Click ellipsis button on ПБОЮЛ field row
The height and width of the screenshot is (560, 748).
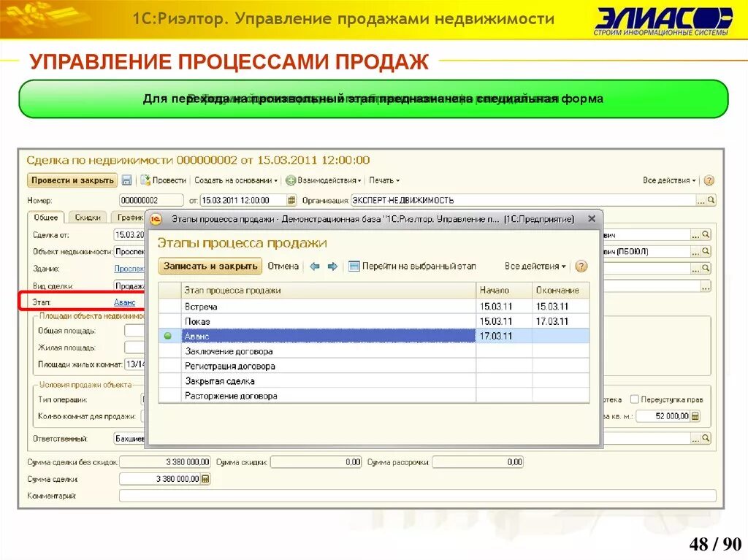tap(695, 251)
